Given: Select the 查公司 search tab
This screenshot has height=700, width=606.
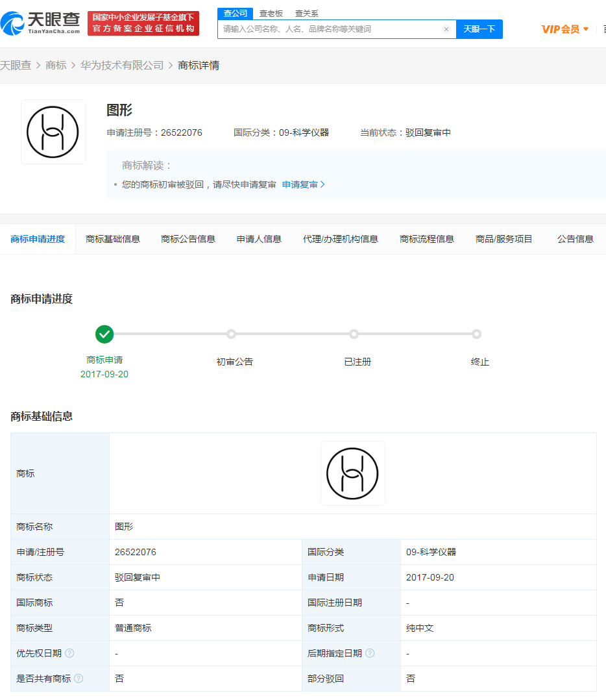Looking at the screenshot, I should [x=235, y=14].
